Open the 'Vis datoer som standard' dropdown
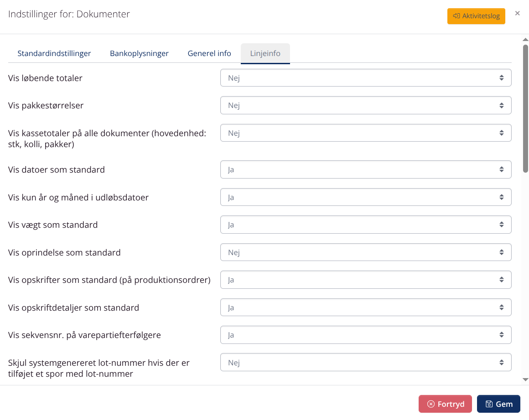529x420 pixels. (365, 169)
